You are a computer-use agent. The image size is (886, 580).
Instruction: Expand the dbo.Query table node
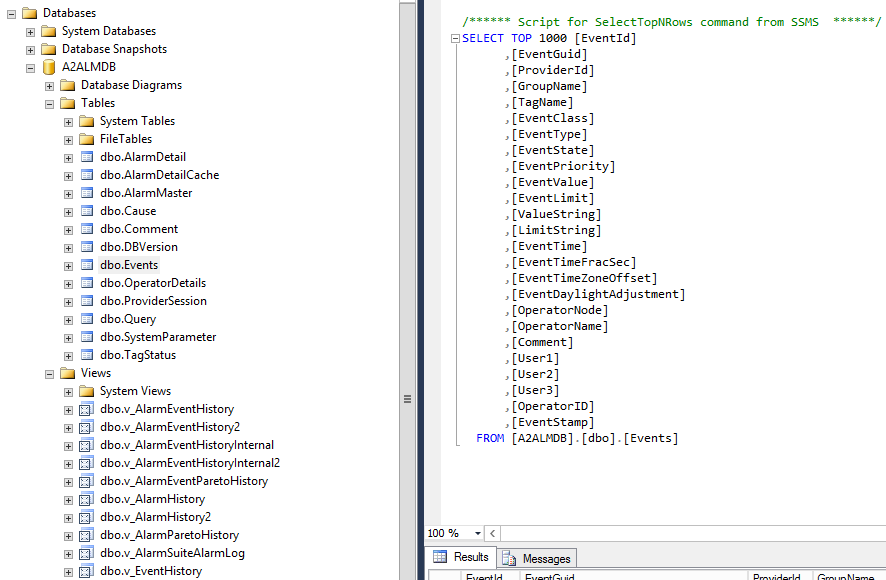(68, 319)
